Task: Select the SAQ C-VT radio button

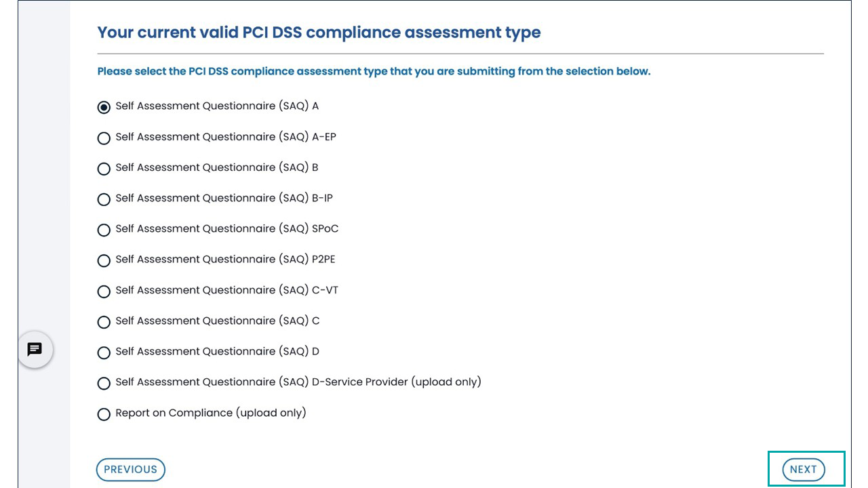Action: click(104, 291)
